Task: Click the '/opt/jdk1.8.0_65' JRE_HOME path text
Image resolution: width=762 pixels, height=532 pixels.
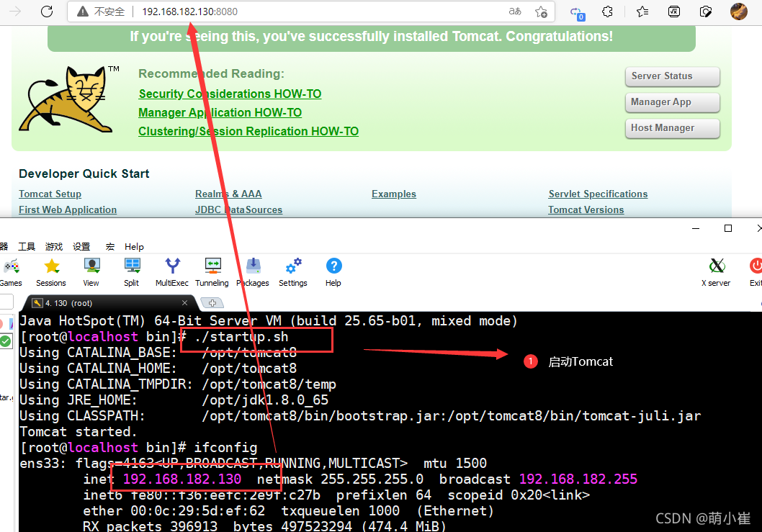Action: [x=265, y=400]
